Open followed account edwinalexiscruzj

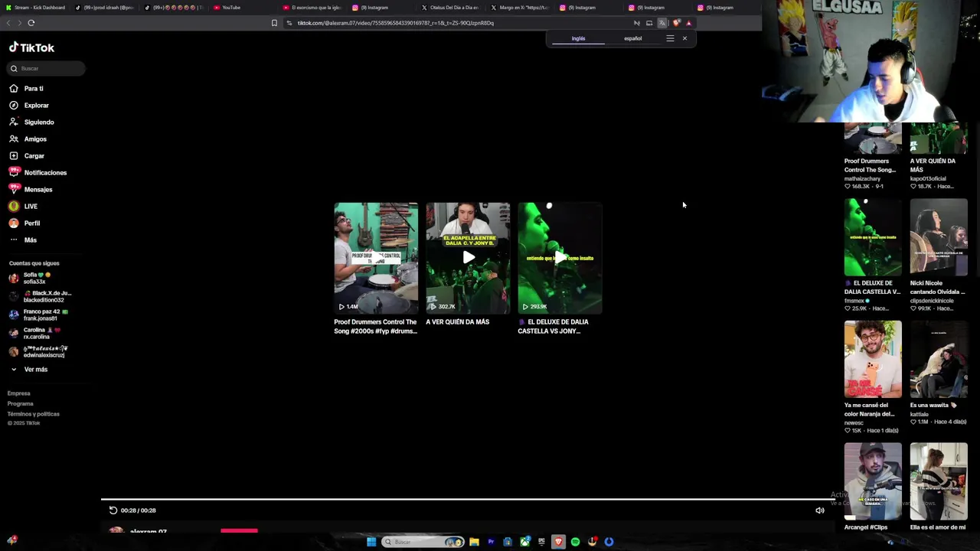pyautogui.click(x=38, y=352)
